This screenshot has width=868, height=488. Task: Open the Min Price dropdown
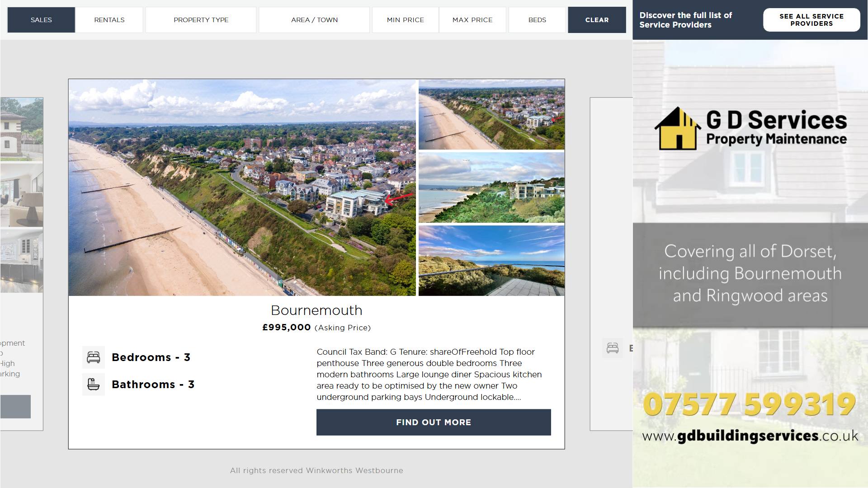pyautogui.click(x=405, y=20)
